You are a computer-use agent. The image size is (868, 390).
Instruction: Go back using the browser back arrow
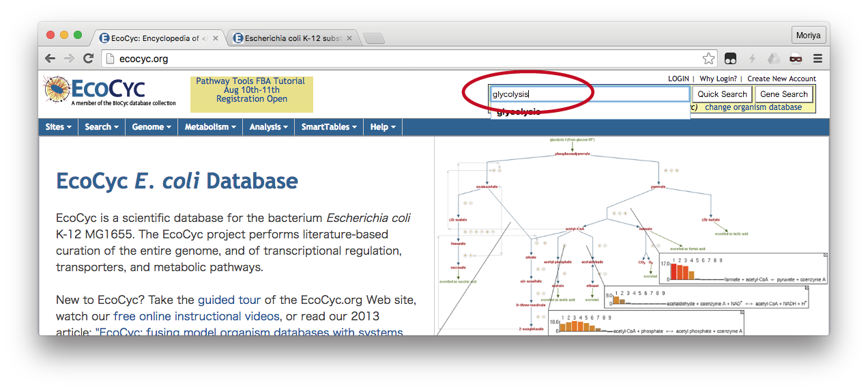50,59
